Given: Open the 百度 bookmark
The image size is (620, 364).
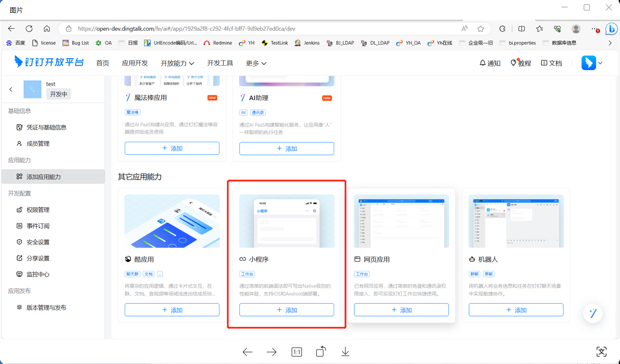Looking at the screenshot, I should click(x=16, y=43).
